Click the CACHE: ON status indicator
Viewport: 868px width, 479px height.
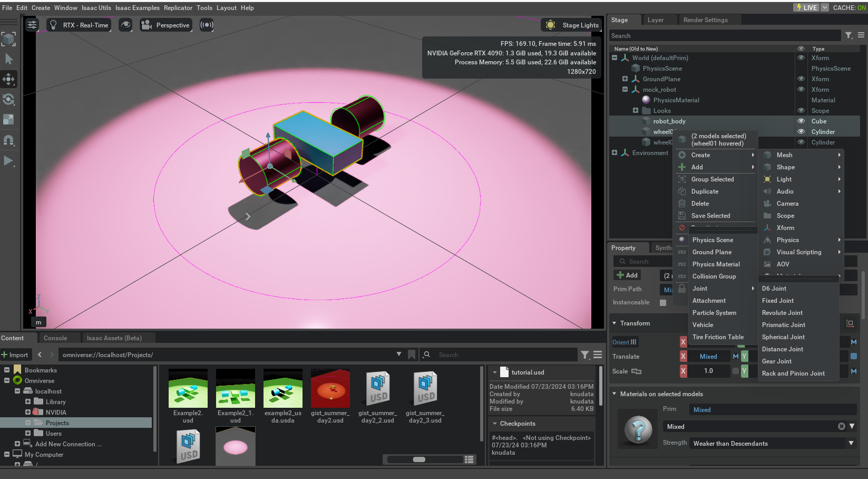pos(849,7)
